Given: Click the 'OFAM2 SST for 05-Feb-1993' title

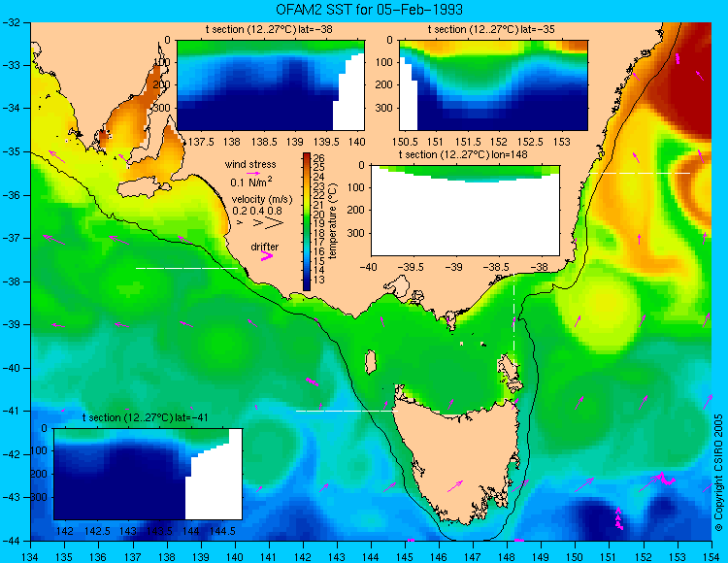Looking at the screenshot, I should (x=370, y=9).
